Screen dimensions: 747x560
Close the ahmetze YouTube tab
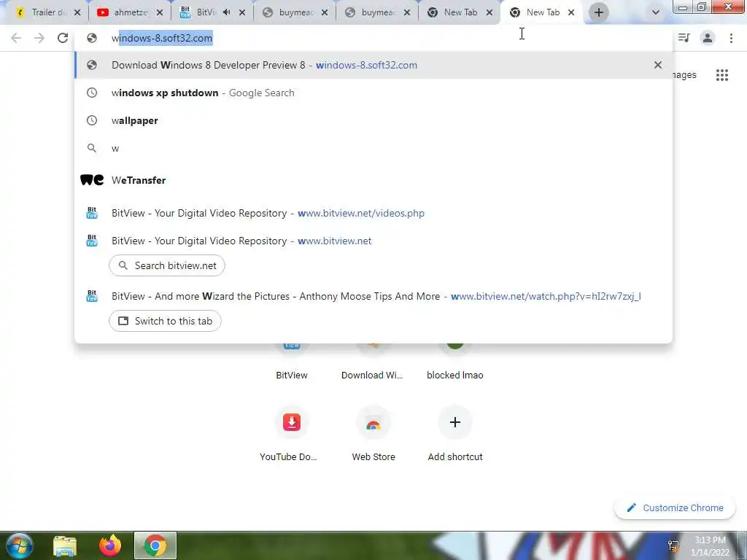(x=160, y=13)
